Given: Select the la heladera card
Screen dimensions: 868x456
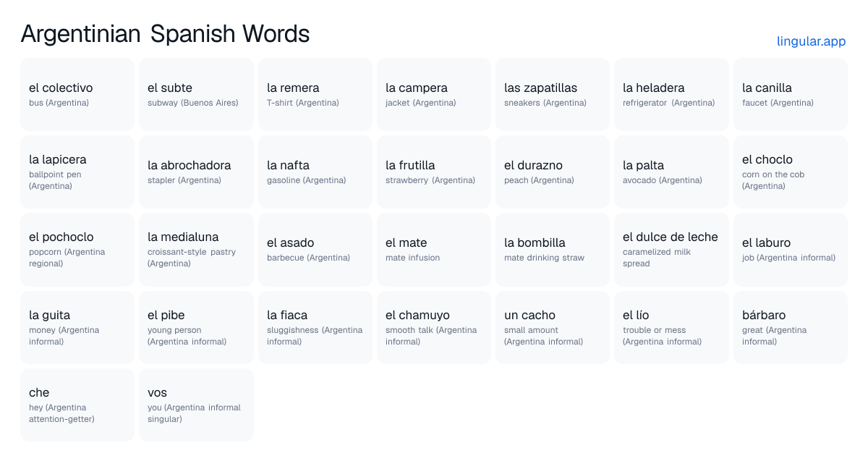Looking at the screenshot, I should pyautogui.click(x=671, y=95).
